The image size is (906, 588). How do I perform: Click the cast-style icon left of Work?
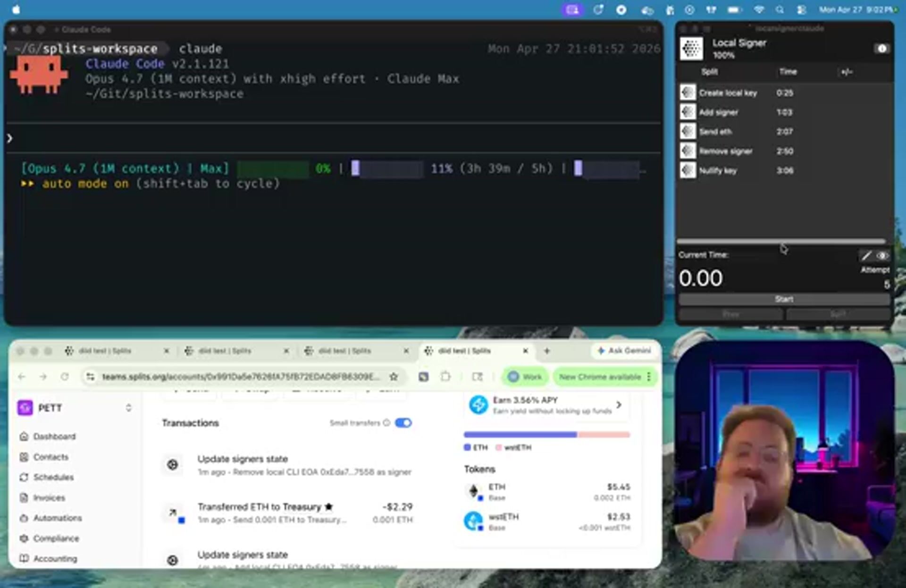coord(478,377)
